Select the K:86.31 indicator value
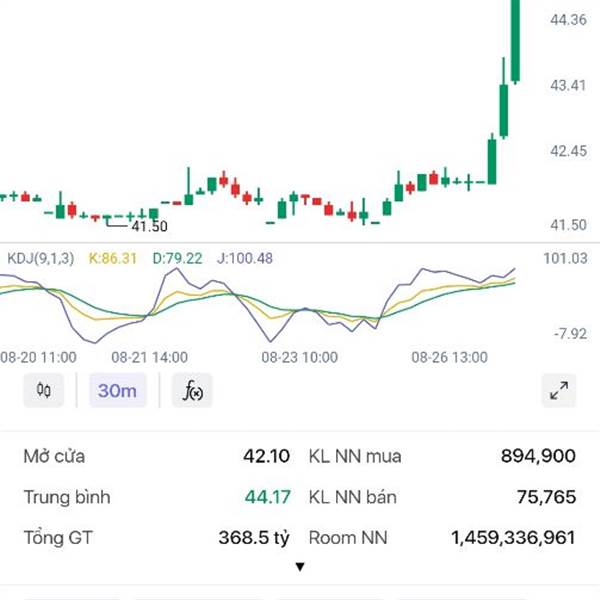 112,258
